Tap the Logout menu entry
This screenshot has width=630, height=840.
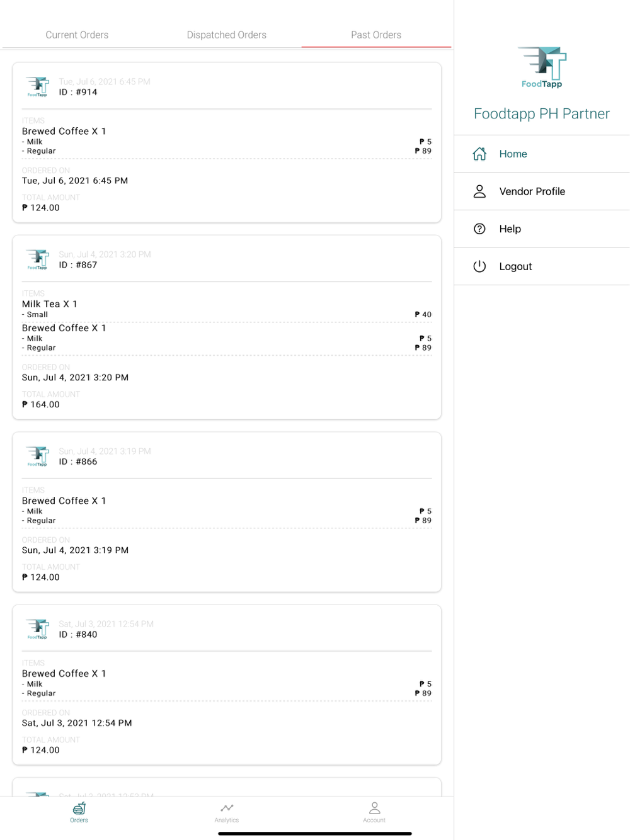click(x=515, y=266)
